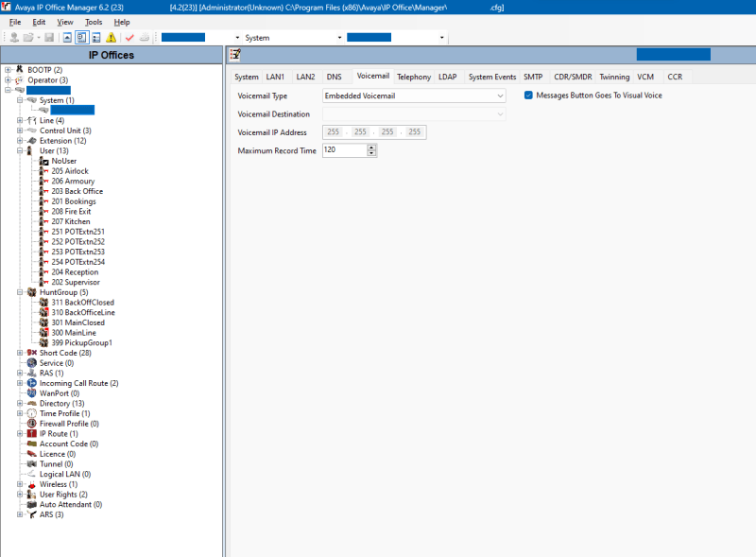Toggle the show navigation pane toolbar icon
The height and width of the screenshot is (557, 756).
(x=81, y=37)
